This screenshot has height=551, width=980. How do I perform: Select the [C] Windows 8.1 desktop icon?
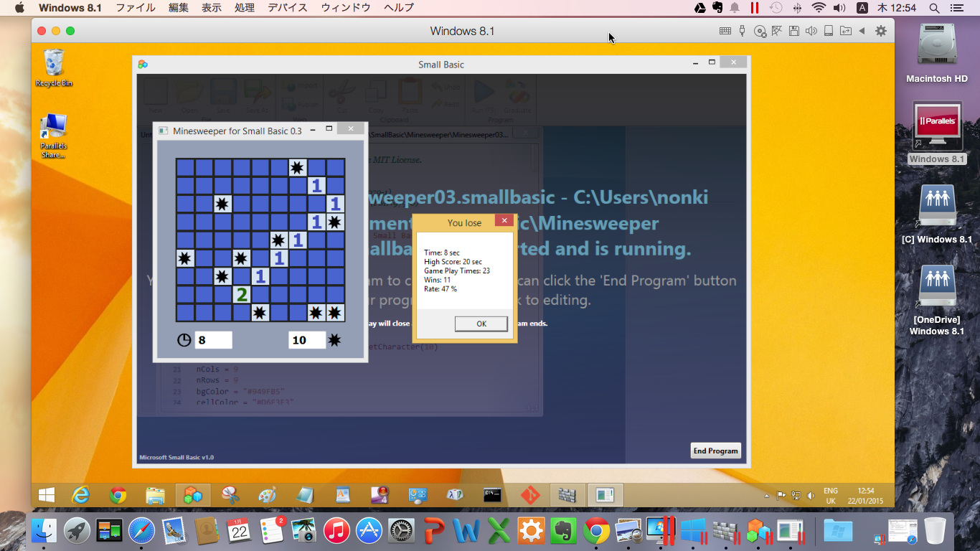point(937,214)
